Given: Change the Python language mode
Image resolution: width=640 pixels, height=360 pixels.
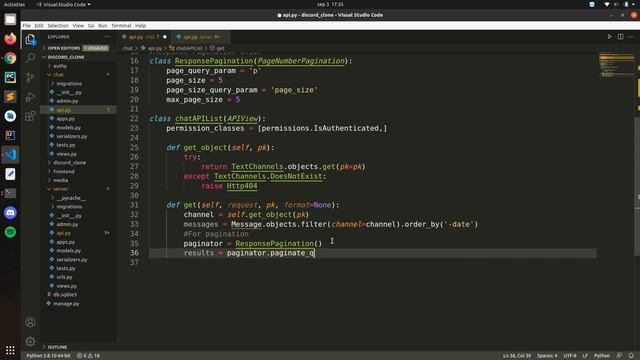Looking at the screenshot, I should [x=602, y=356].
